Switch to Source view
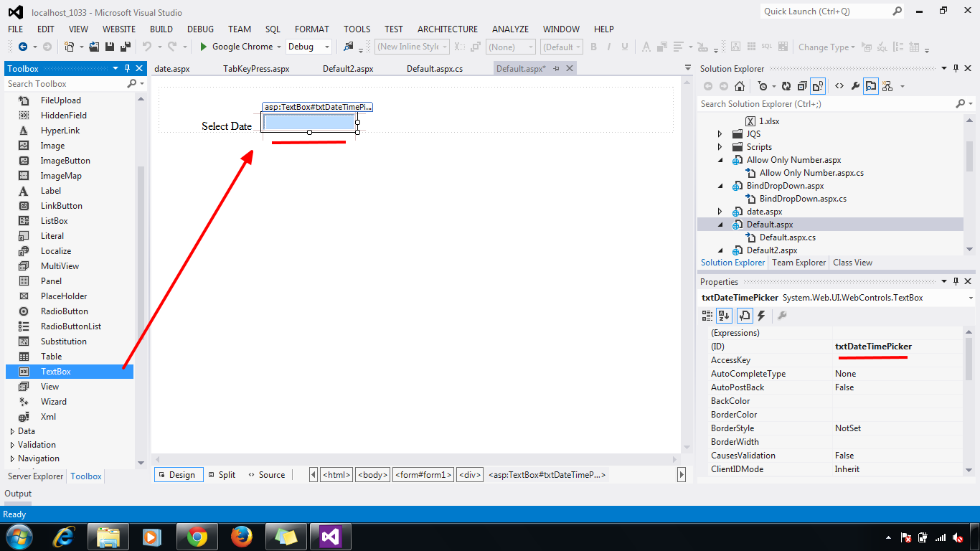 (266, 475)
